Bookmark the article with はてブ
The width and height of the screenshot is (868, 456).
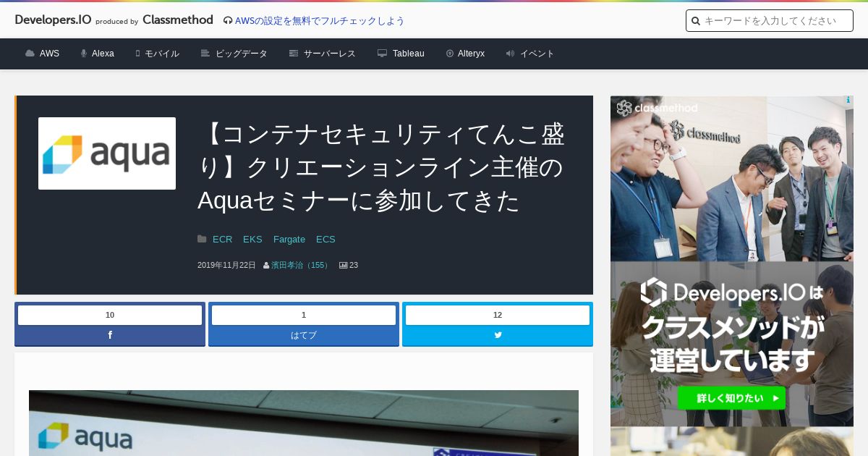coord(304,335)
